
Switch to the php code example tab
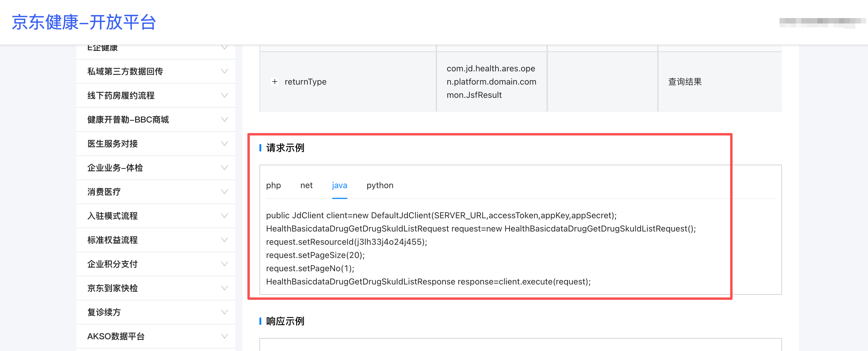(x=273, y=185)
